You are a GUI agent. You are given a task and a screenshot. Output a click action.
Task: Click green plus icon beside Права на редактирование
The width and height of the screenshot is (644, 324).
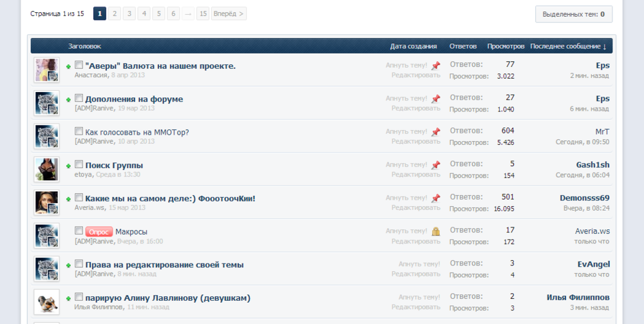click(68, 265)
